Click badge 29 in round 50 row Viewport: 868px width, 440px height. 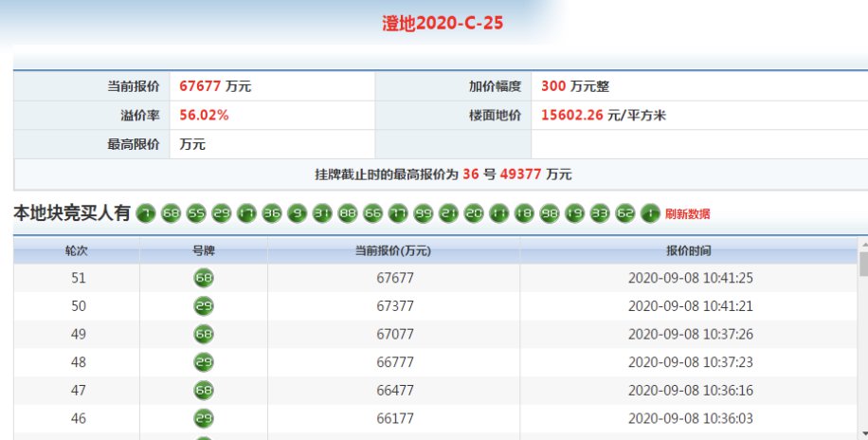pyautogui.click(x=204, y=306)
